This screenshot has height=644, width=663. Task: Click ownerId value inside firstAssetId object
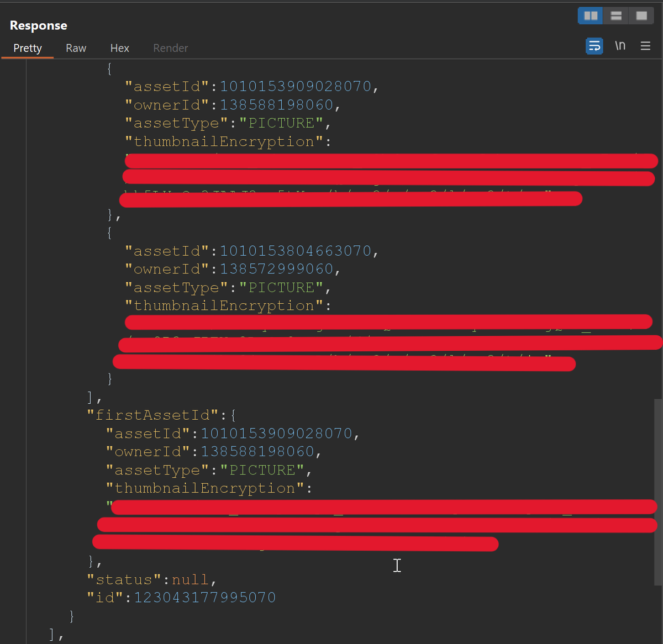pos(258,452)
